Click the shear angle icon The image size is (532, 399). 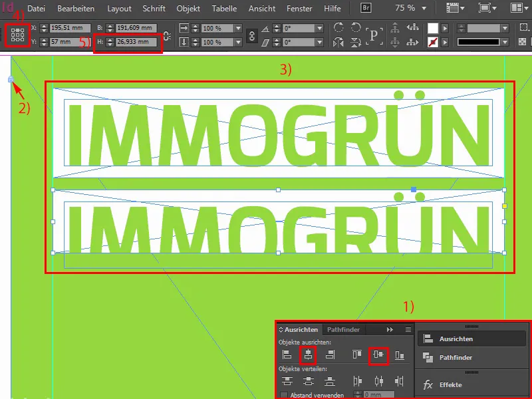point(265,43)
